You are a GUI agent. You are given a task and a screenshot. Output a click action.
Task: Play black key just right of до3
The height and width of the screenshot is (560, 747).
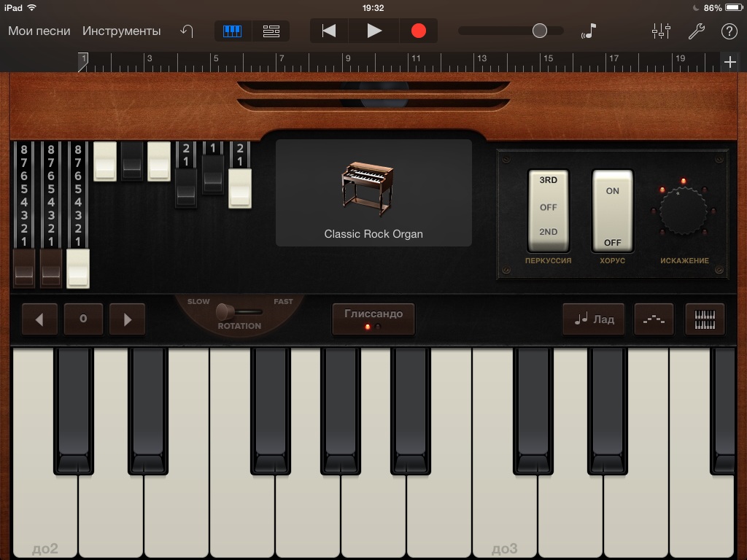(533, 411)
